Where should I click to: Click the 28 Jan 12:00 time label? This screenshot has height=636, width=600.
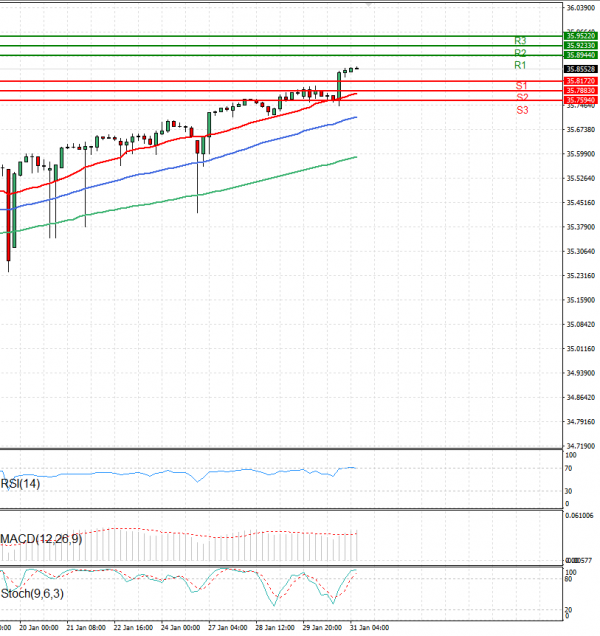pos(275,627)
